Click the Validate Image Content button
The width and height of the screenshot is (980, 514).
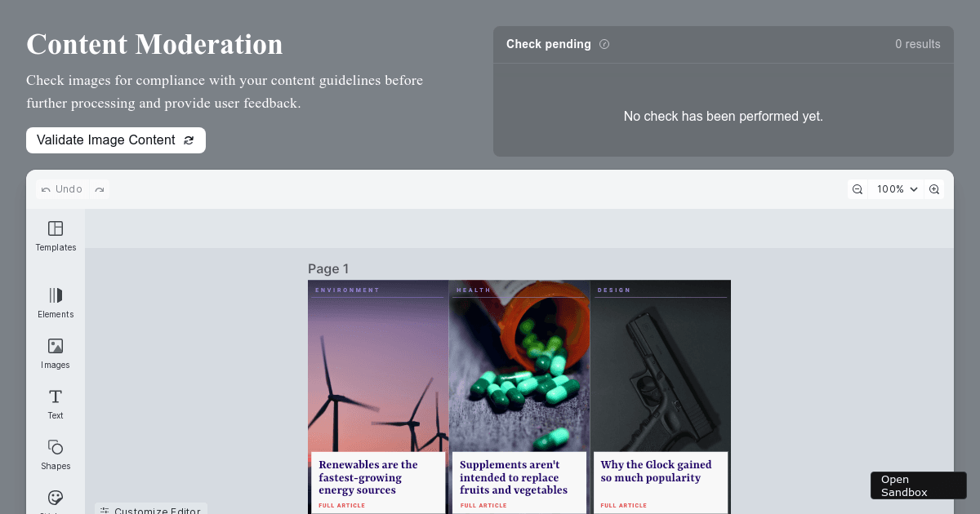[115, 140]
